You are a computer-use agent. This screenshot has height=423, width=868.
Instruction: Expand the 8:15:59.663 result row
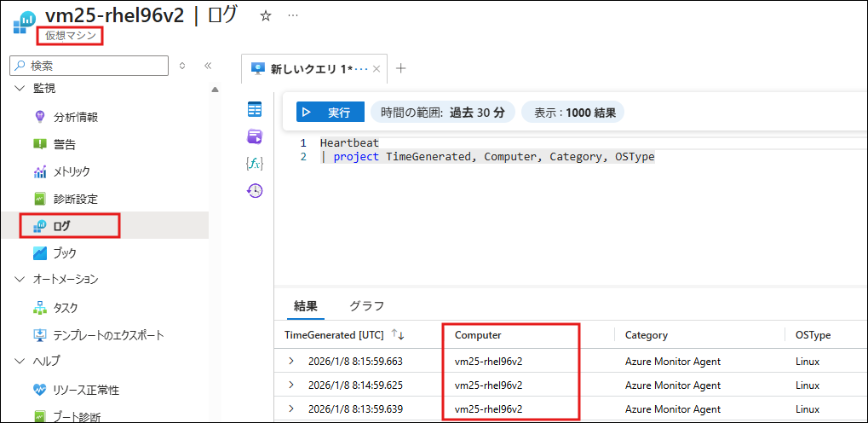[291, 362]
